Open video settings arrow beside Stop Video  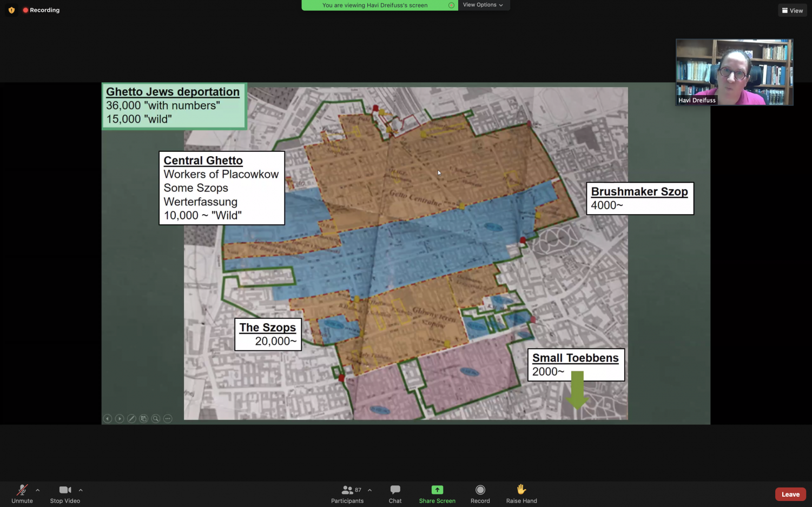pyautogui.click(x=81, y=490)
